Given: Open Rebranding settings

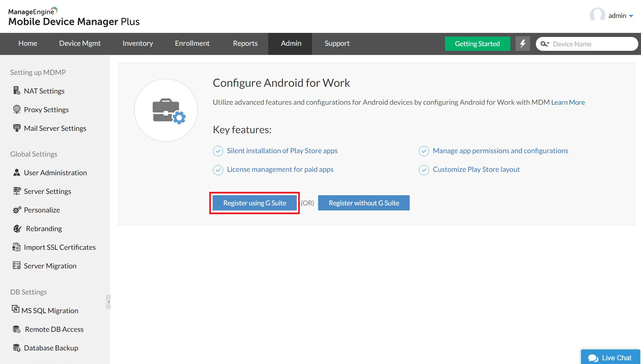Looking at the screenshot, I should tap(44, 228).
